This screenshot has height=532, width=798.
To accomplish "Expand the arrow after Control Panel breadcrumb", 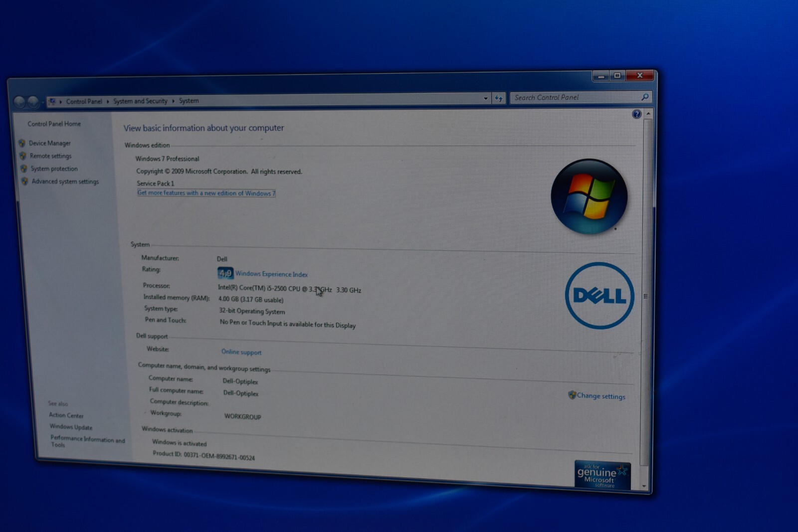I will coord(108,101).
